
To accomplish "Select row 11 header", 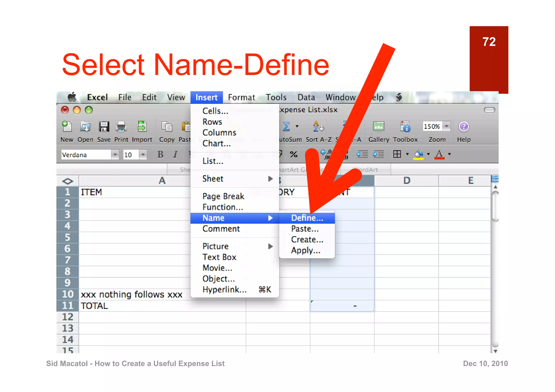I will pos(67,306).
